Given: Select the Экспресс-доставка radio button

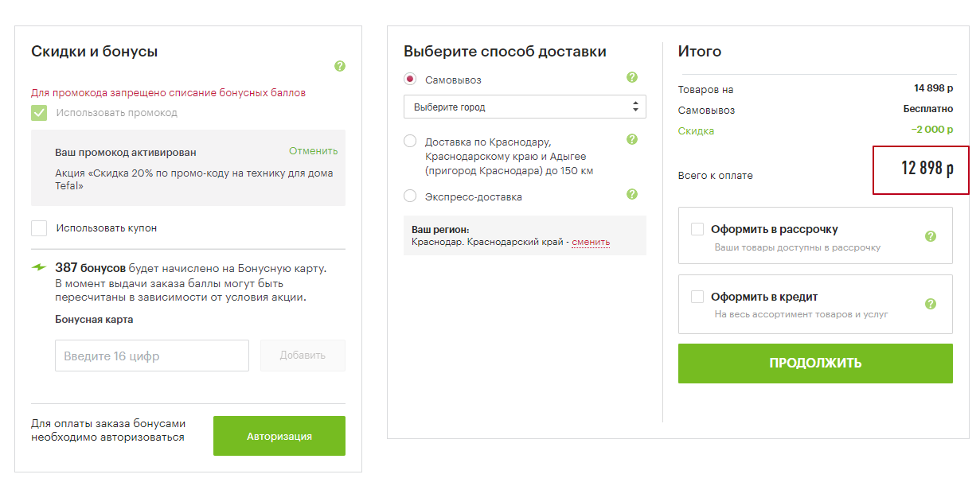Looking at the screenshot, I should [x=410, y=196].
